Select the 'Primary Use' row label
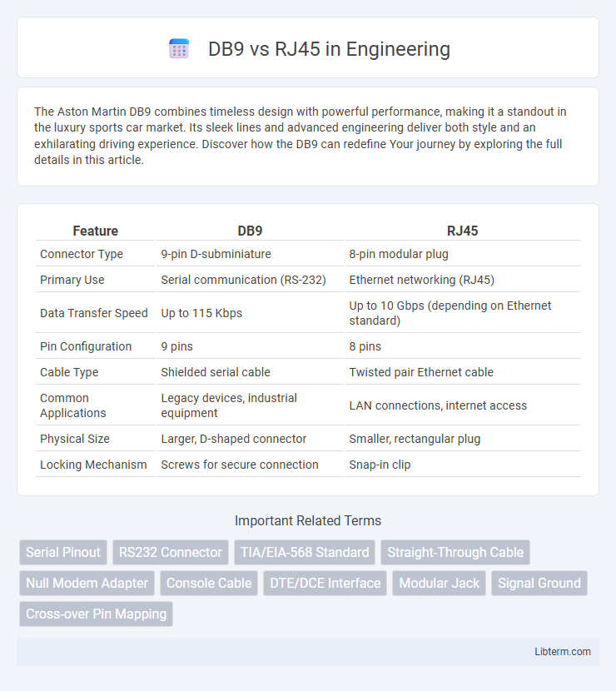Viewport: 616px width, 691px height. point(72,280)
